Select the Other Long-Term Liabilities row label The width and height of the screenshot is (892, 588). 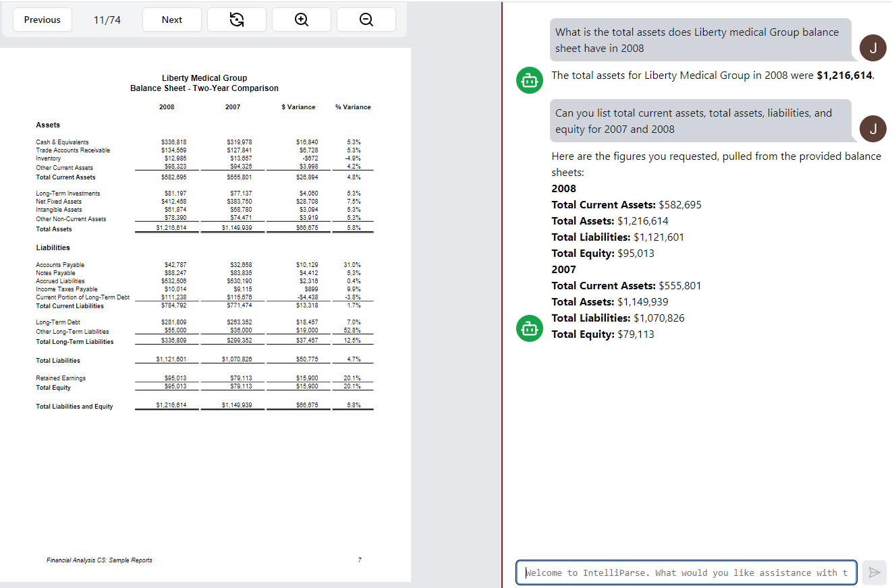[x=72, y=331]
